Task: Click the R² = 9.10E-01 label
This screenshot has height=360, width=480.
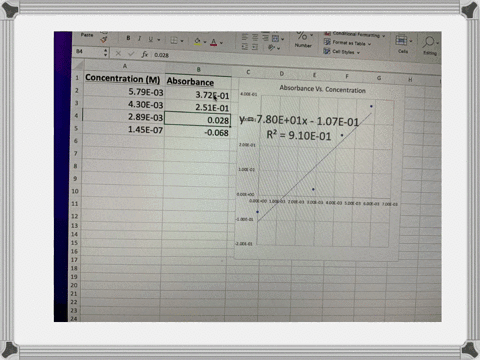Action: 299,136
